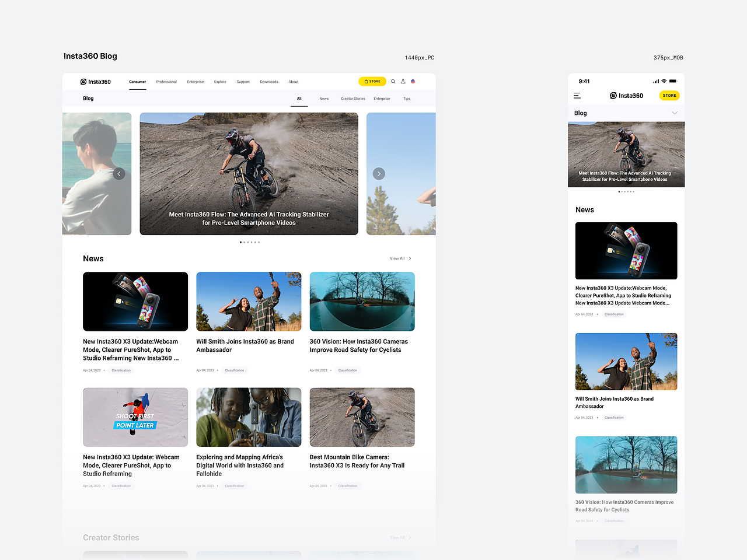Select the third carousel pagination dot
The image size is (747, 560).
(247, 242)
